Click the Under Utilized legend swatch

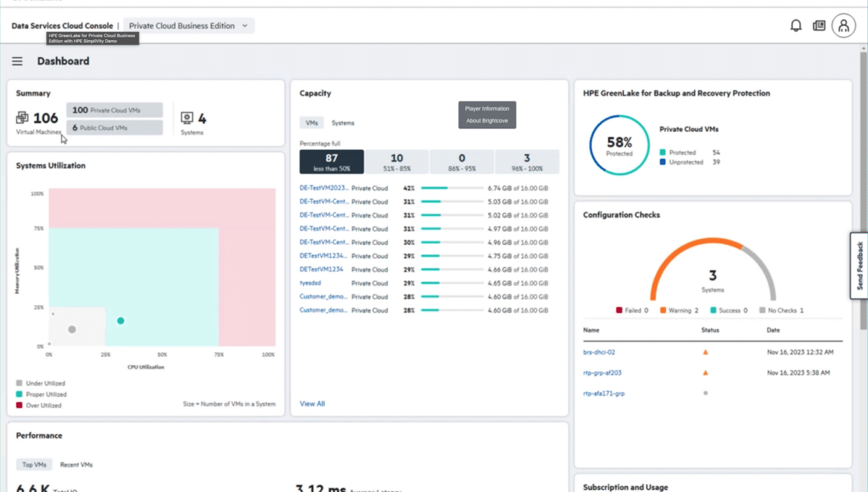(x=19, y=383)
